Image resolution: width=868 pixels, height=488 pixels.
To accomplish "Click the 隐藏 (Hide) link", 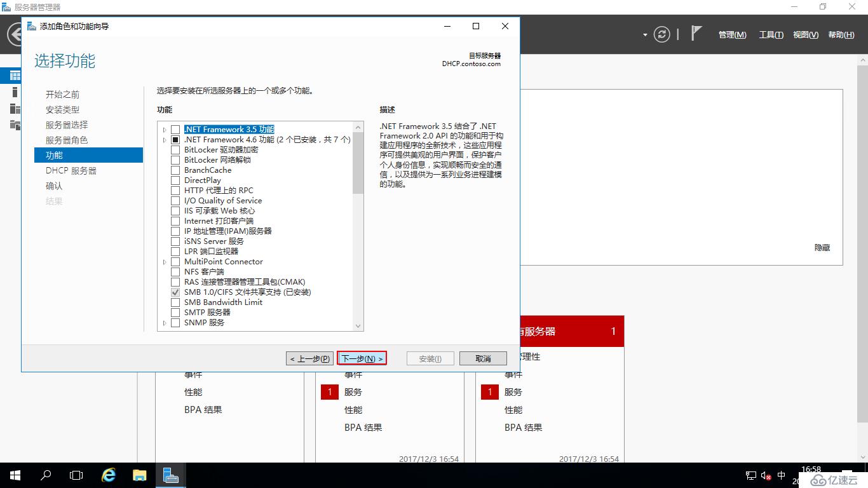I will pos(822,247).
